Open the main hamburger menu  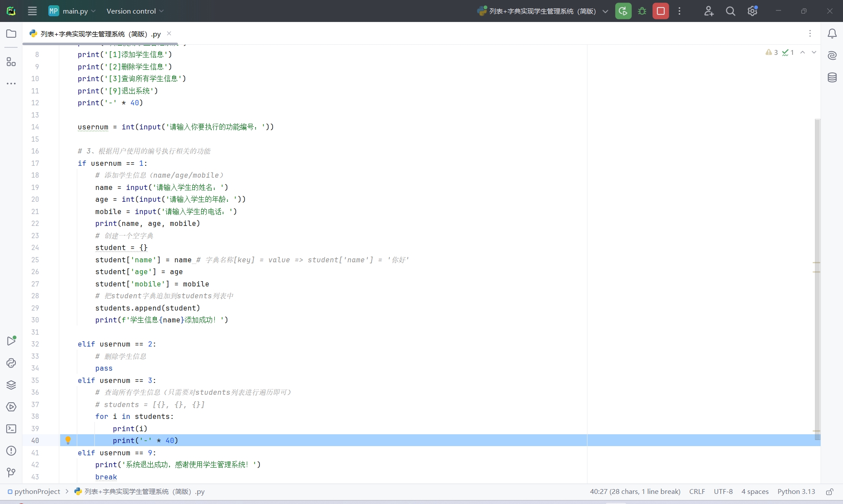point(32,11)
